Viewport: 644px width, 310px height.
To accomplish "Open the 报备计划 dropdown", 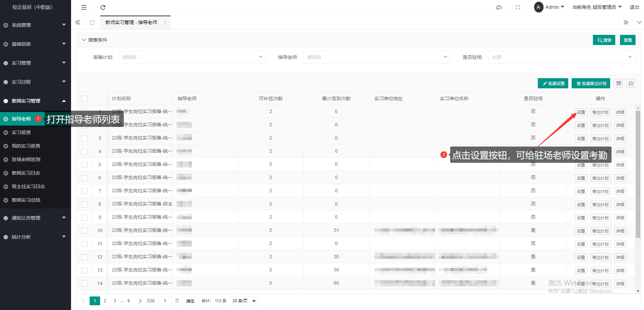I will [x=192, y=57].
